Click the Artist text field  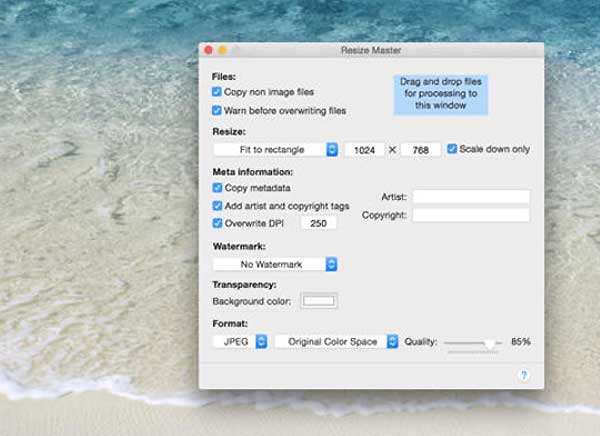coord(471,197)
